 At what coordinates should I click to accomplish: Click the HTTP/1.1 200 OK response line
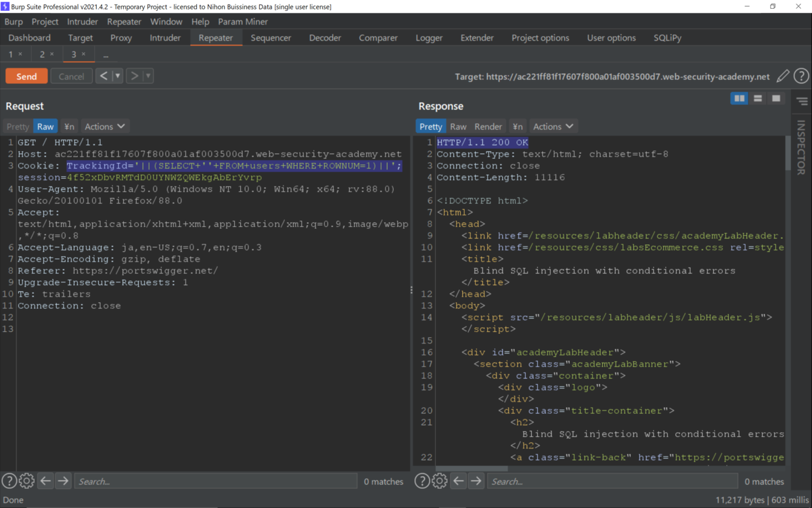coord(482,142)
